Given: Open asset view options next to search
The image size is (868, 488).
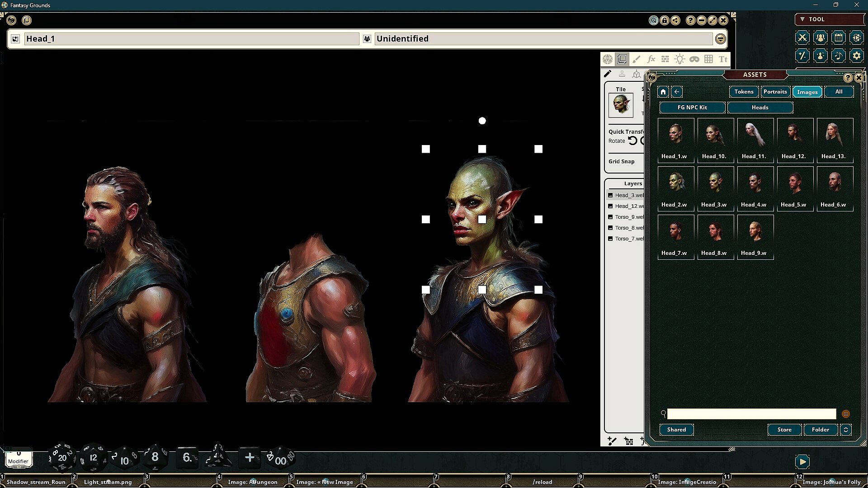Looking at the screenshot, I should (845, 414).
